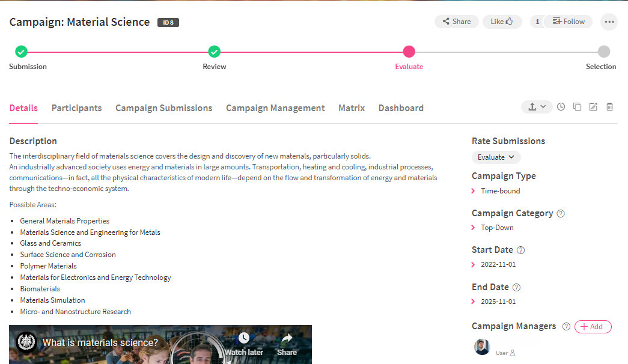Click the Materials for Electronics and Energy Technology item
The image size is (628, 364).
(x=96, y=278)
